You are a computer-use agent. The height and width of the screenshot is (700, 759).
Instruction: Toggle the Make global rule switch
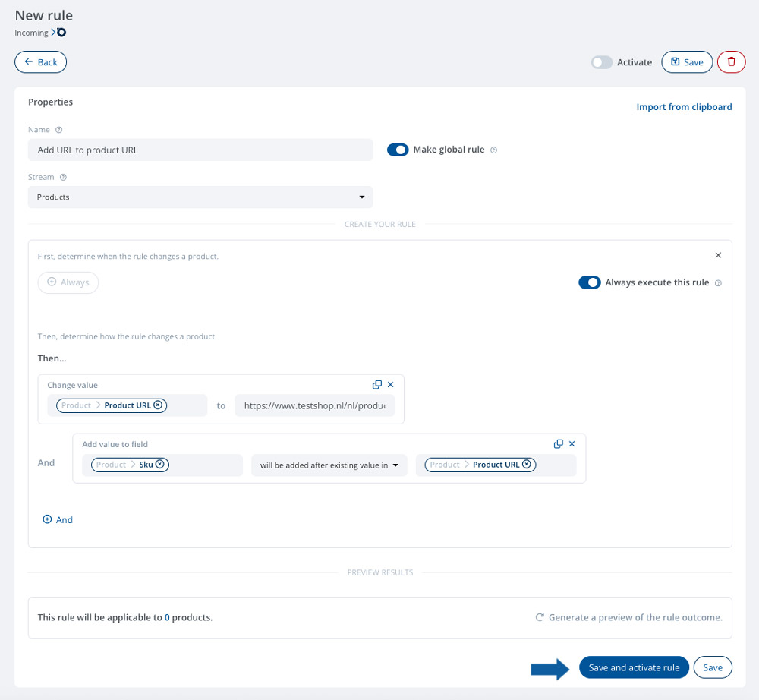pyautogui.click(x=398, y=150)
